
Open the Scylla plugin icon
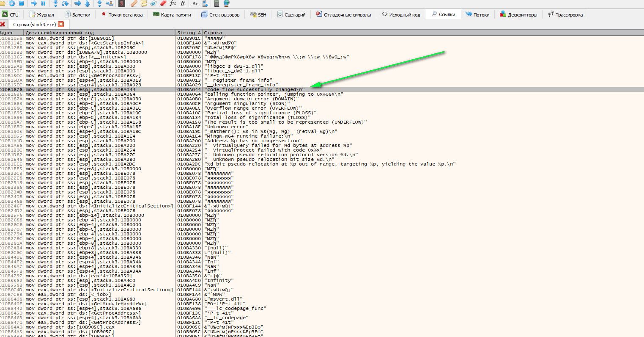(x=122, y=3)
